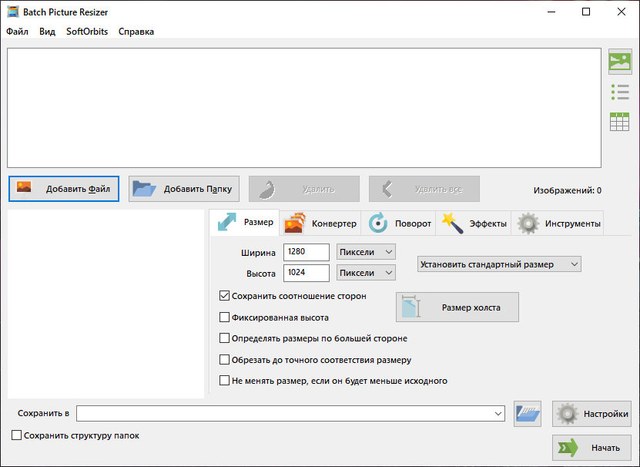640x467 pixels.
Task: Click the Добавить Файл button
Action: click(64, 188)
